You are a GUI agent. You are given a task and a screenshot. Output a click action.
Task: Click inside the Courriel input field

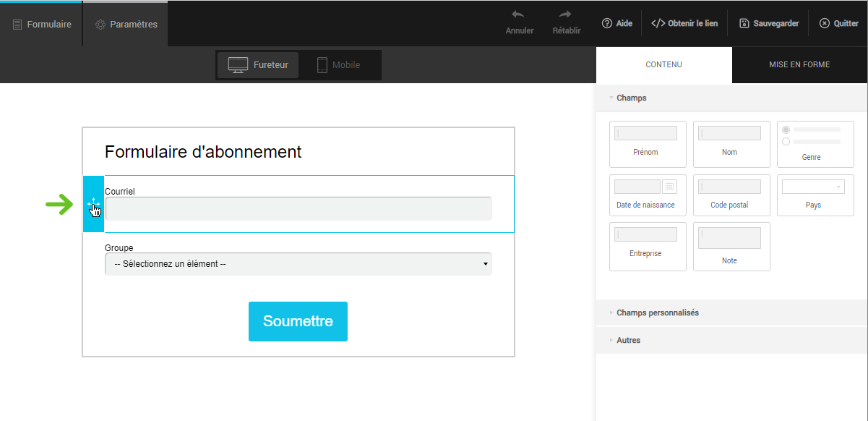tap(298, 208)
